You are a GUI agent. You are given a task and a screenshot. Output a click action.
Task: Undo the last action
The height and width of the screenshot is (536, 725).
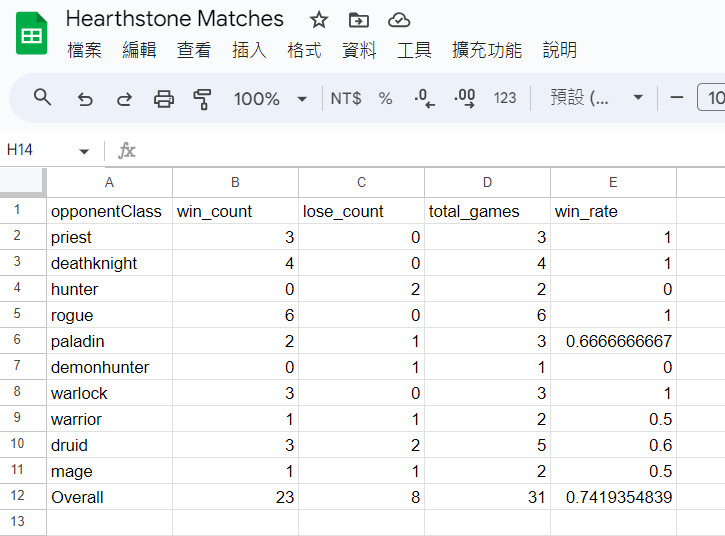click(85, 99)
